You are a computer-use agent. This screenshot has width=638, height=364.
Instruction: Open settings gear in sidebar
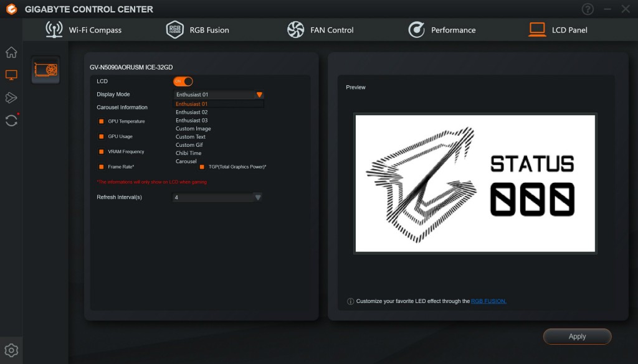click(11, 350)
